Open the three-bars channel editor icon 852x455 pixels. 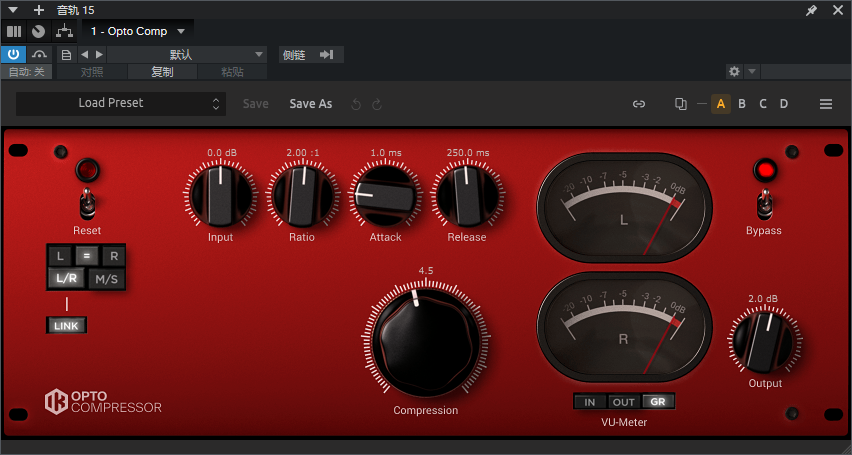tap(14, 32)
